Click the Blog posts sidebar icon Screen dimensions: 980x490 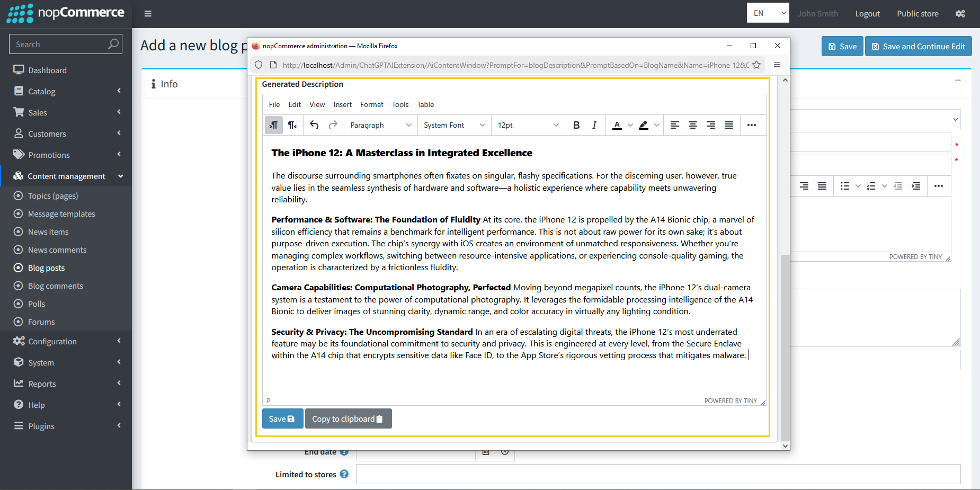[x=17, y=268]
